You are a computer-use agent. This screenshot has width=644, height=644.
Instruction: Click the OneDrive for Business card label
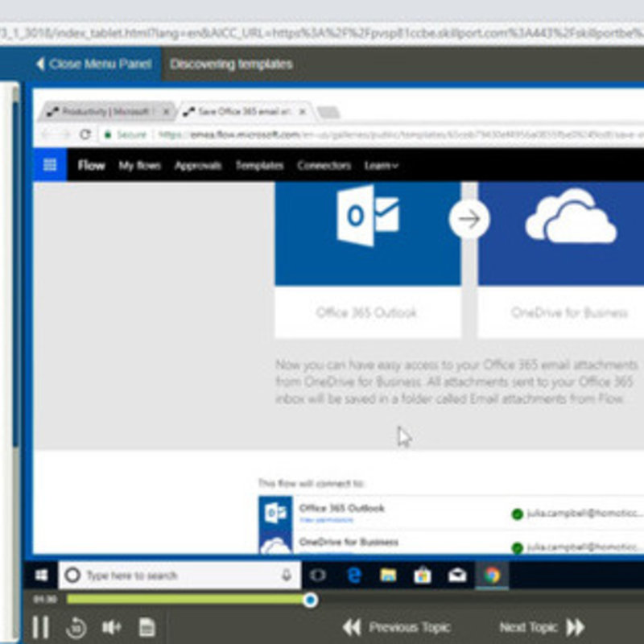tap(569, 313)
